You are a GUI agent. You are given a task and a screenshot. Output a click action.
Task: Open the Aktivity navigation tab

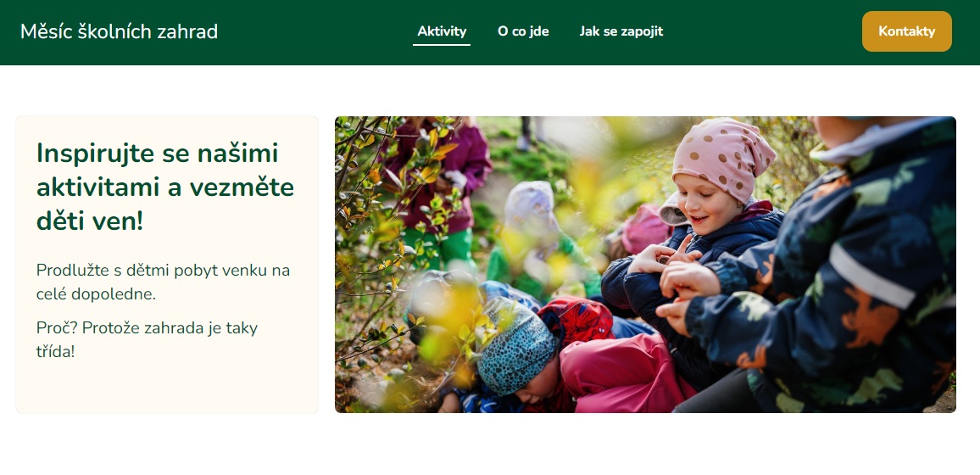(x=442, y=31)
